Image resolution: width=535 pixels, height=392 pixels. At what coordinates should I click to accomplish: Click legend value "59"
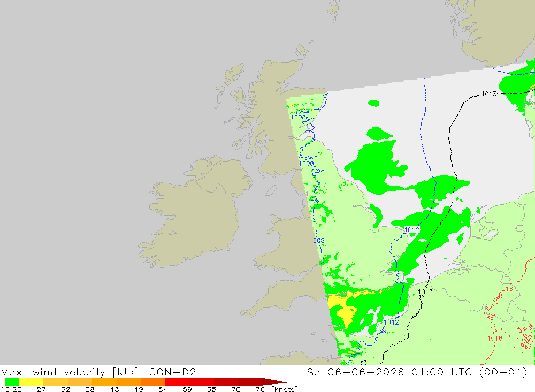point(187,389)
